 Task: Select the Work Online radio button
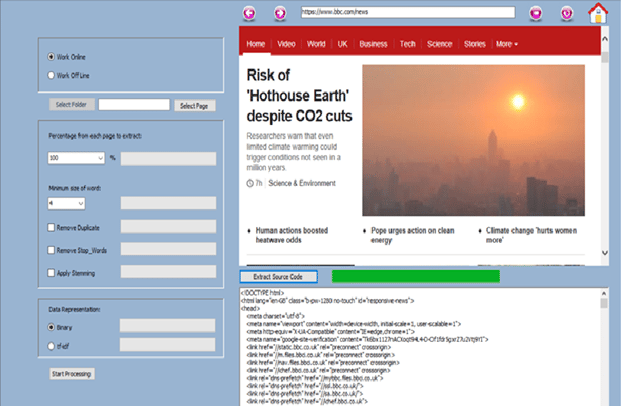51,57
